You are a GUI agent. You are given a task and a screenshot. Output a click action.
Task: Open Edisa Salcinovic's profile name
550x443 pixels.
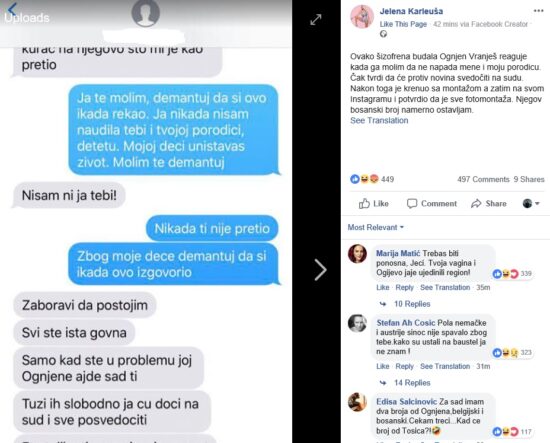406,402
